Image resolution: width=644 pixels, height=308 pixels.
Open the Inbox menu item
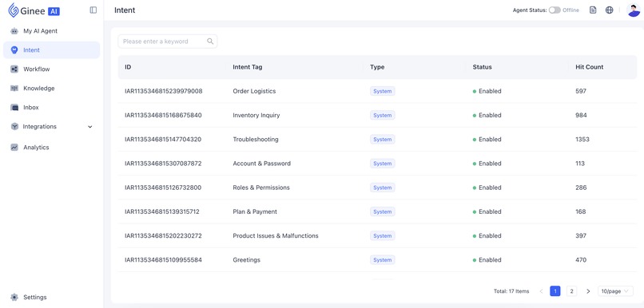tap(31, 108)
